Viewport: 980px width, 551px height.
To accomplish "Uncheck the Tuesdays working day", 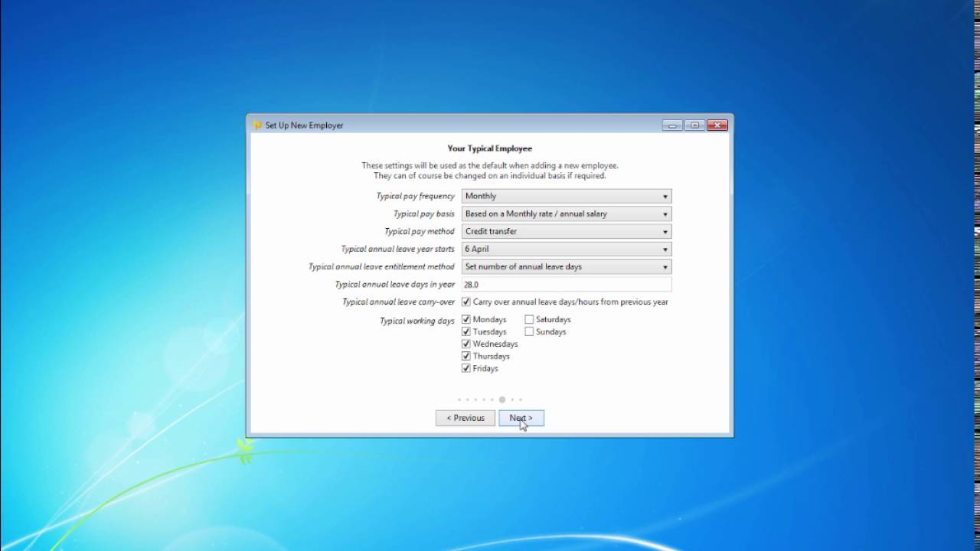I will pyautogui.click(x=466, y=331).
